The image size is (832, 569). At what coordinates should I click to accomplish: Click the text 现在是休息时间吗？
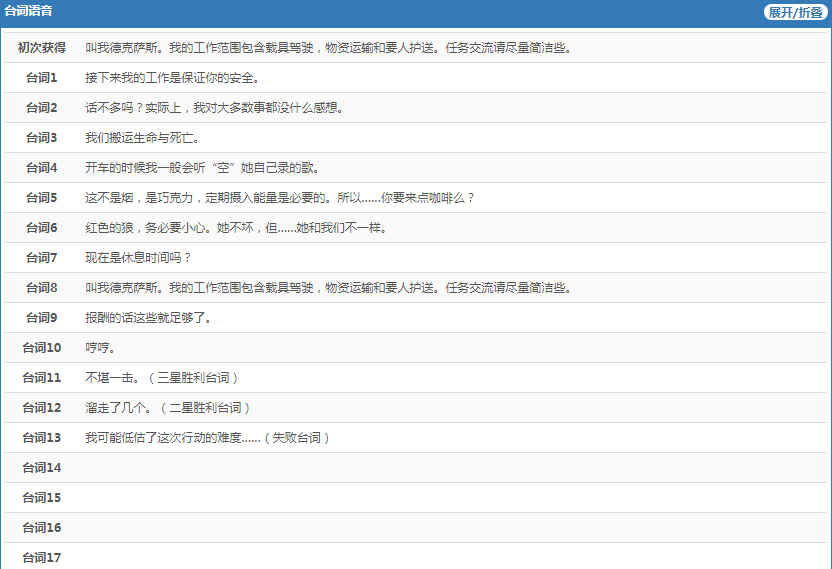click(x=138, y=258)
